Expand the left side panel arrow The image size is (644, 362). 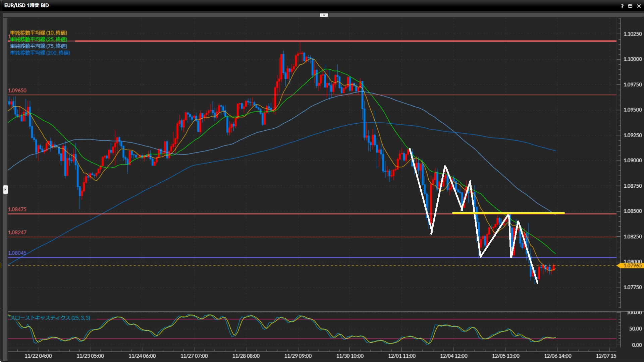[x=5, y=190]
